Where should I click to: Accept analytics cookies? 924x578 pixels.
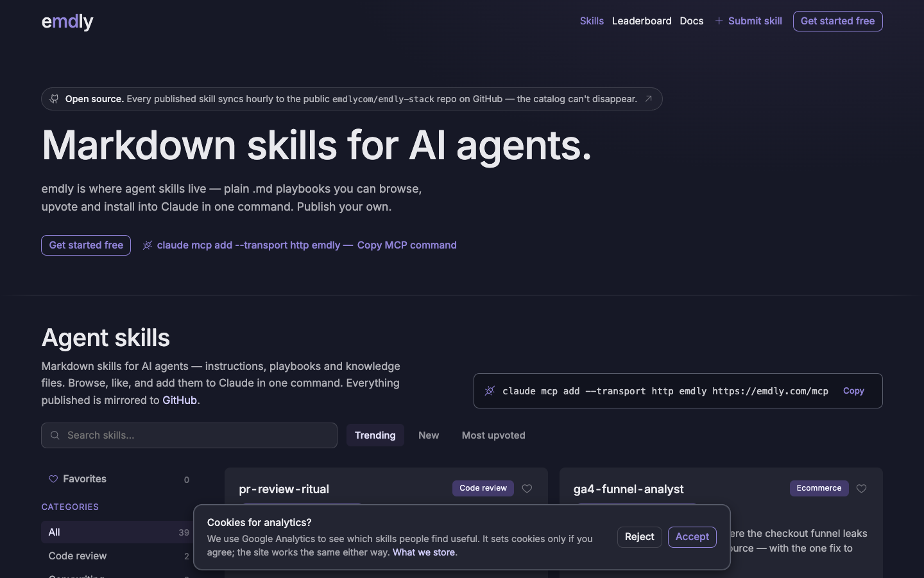pos(692,537)
